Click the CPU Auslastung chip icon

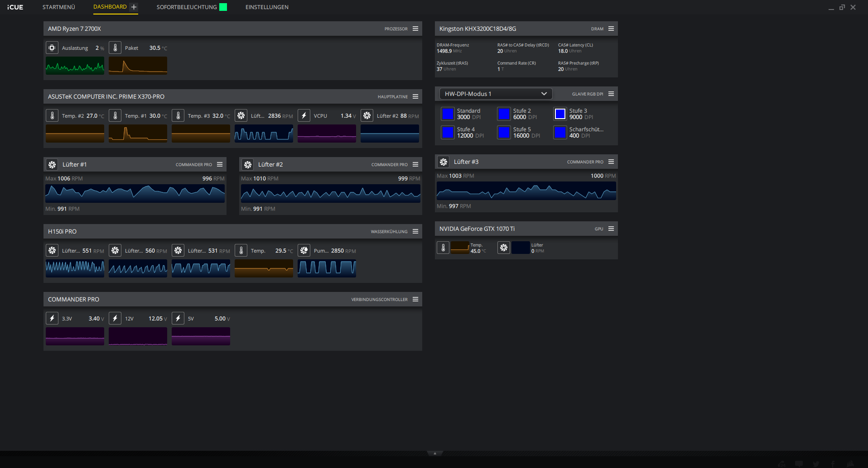(x=52, y=48)
